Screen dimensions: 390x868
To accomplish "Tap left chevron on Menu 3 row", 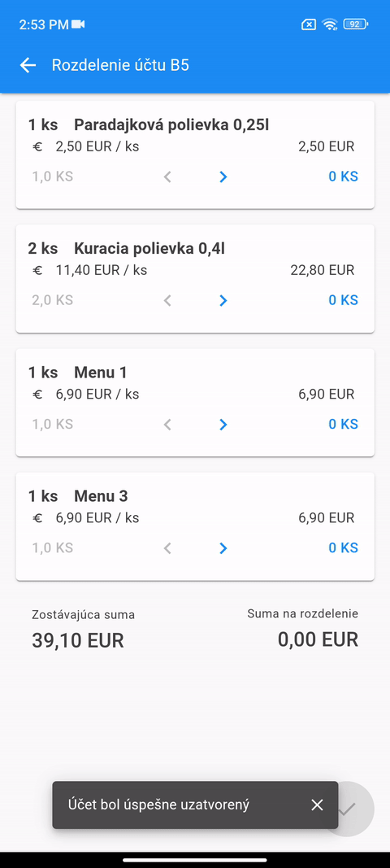I will point(168,548).
